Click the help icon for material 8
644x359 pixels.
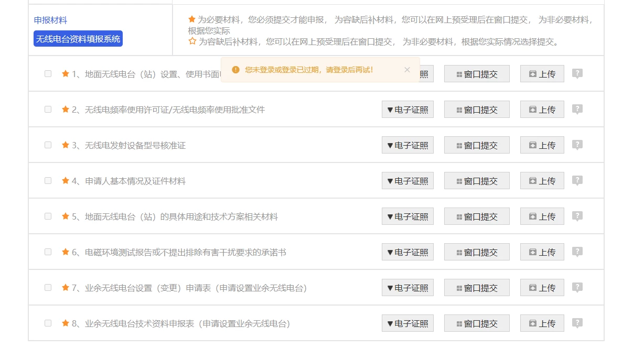click(x=577, y=323)
